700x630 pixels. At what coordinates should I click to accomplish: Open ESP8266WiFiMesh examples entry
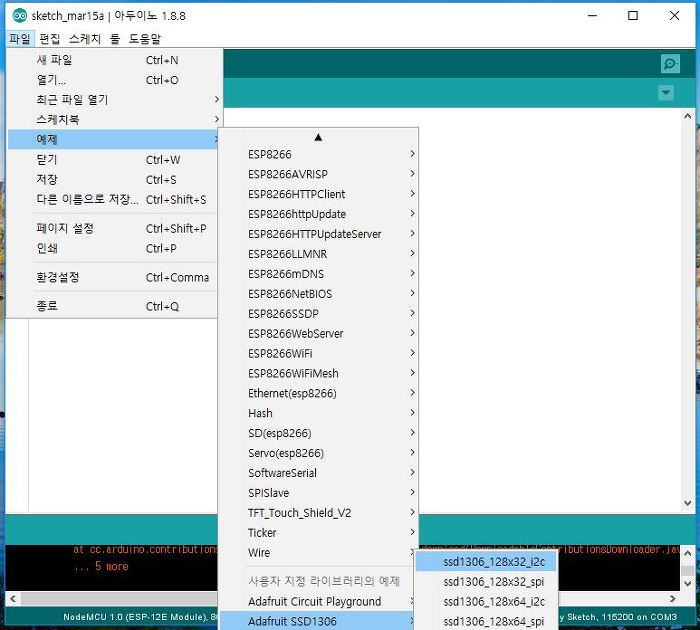point(318,373)
